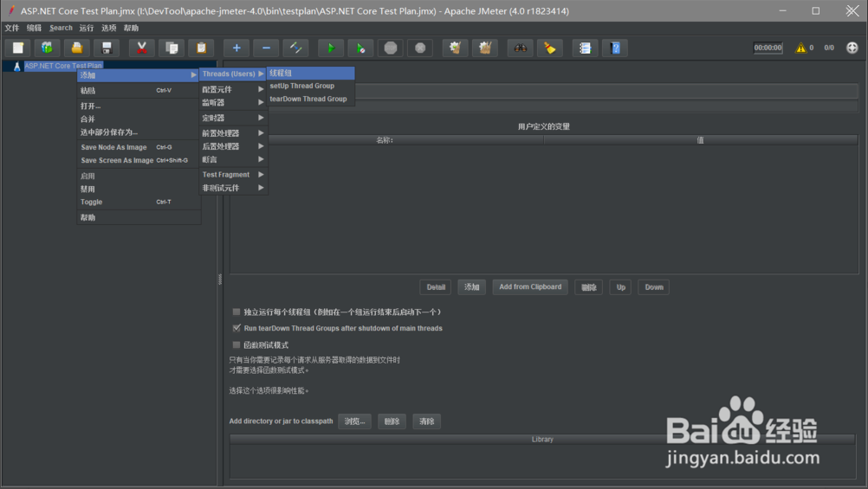Screen dimensions: 868x489
Task: Click 浏览... button for classpath
Action: (x=355, y=421)
